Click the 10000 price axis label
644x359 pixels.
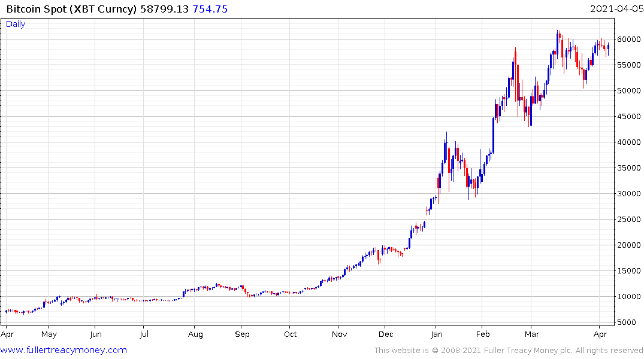pos(629,297)
